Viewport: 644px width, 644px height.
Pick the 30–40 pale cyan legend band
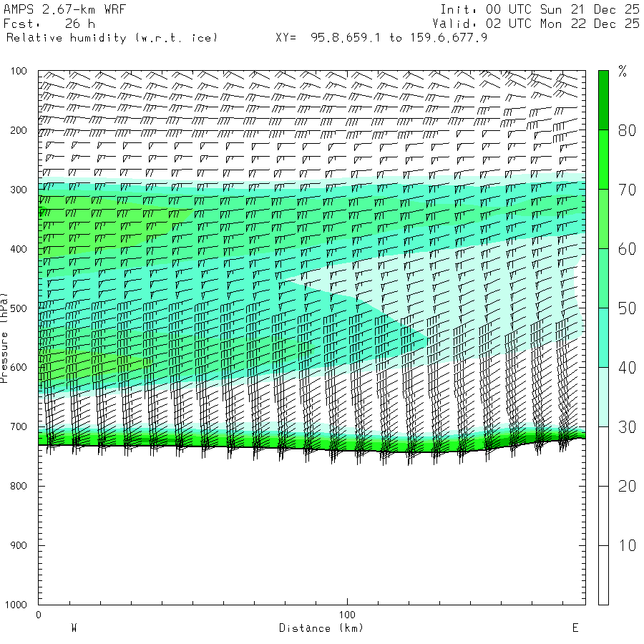point(603,397)
